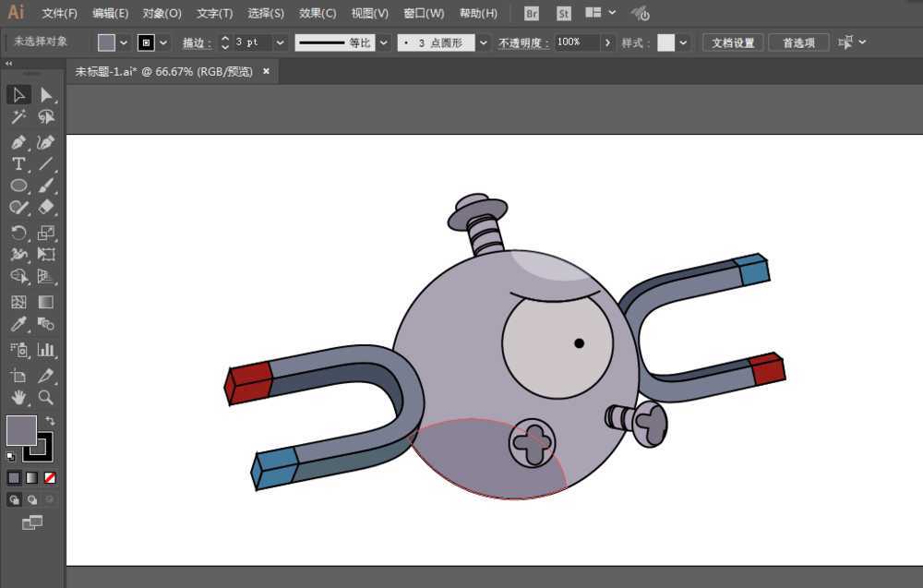Select the Pen tool

(19, 141)
